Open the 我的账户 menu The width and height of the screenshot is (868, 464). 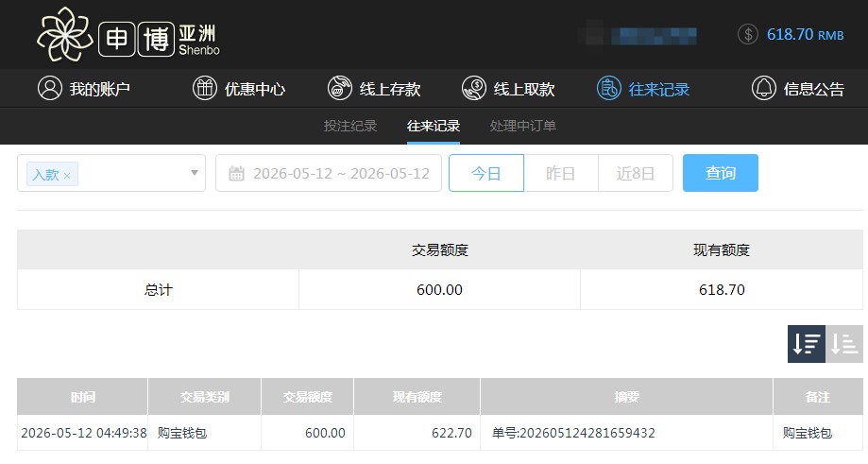pos(84,89)
